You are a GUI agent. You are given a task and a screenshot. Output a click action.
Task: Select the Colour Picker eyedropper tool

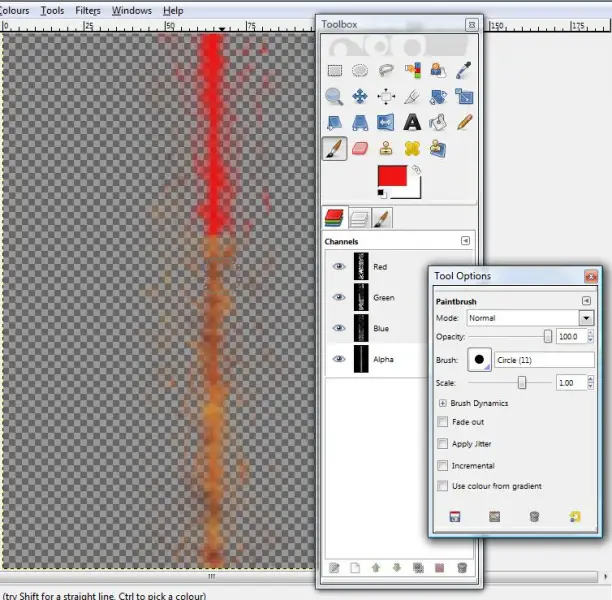[463, 70]
